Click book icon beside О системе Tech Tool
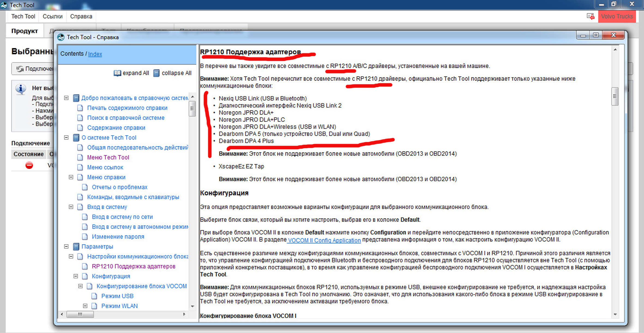Screen dimensions: 644x333 76,138
